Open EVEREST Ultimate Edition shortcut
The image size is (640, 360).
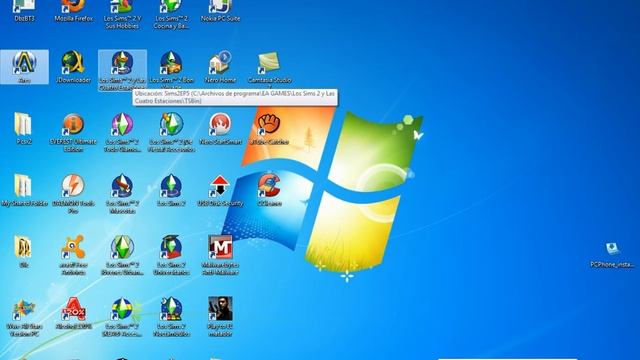point(73,132)
